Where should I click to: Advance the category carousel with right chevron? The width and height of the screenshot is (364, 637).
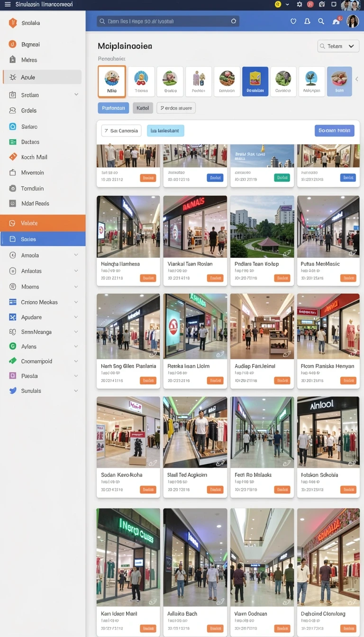[x=357, y=79]
